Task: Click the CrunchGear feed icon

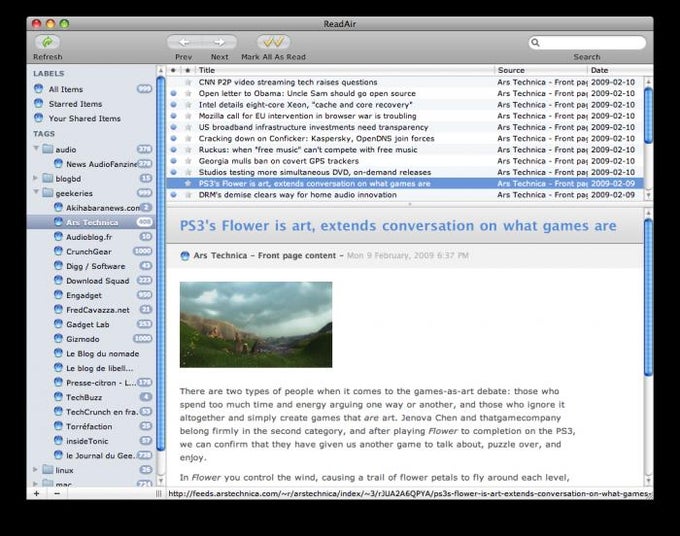Action: tap(59, 252)
